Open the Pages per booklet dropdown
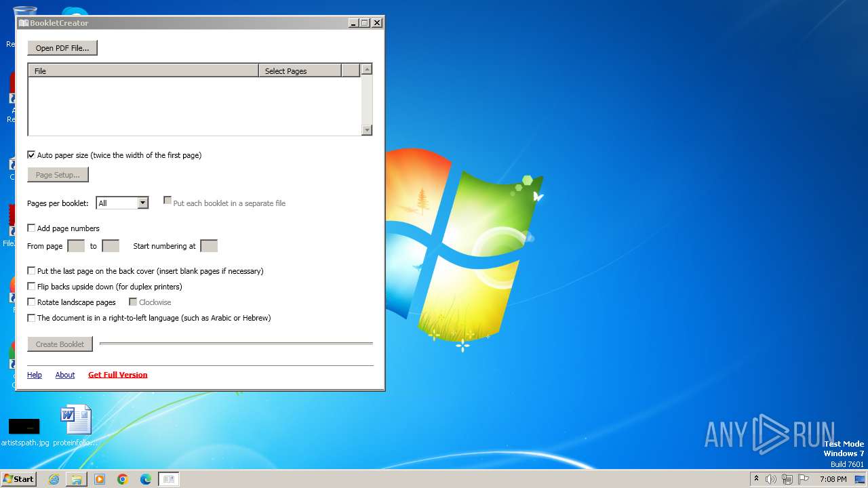The width and height of the screenshot is (868, 488). point(142,203)
